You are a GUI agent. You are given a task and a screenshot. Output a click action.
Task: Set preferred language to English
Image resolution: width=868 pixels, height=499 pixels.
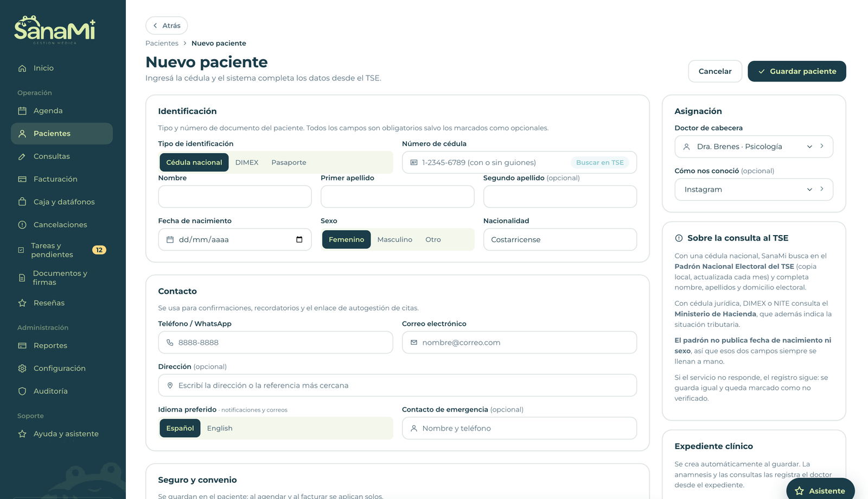click(220, 428)
